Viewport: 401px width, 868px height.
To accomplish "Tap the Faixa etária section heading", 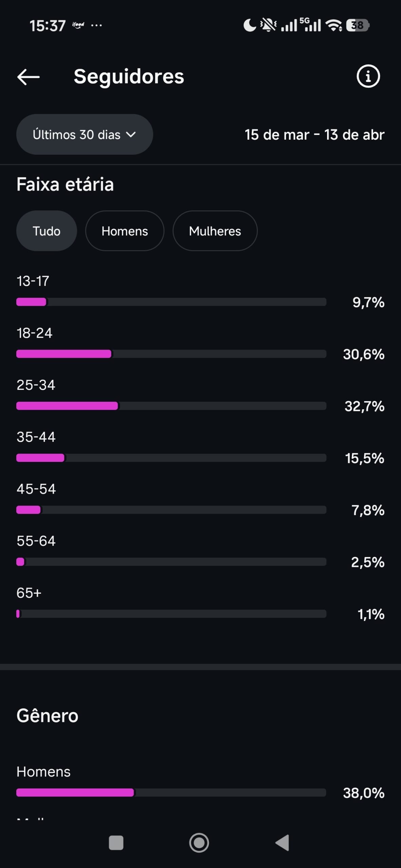I will 65,184.
